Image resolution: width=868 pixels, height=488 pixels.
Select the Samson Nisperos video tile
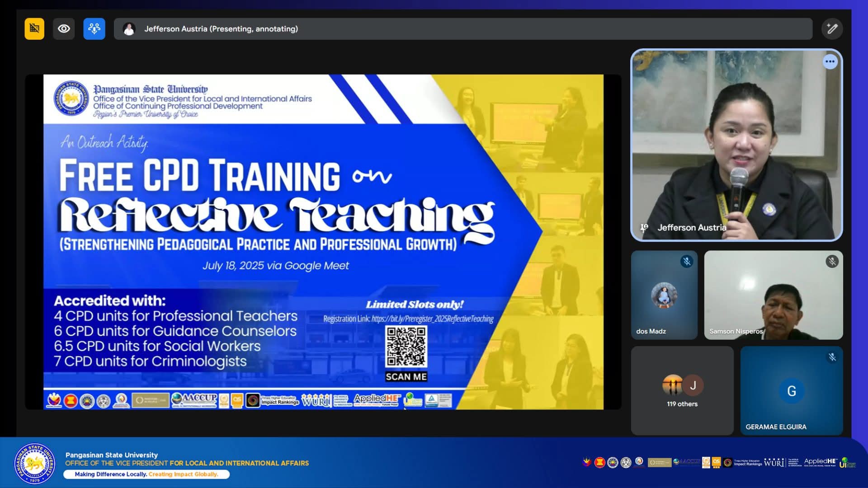(x=774, y=295)
